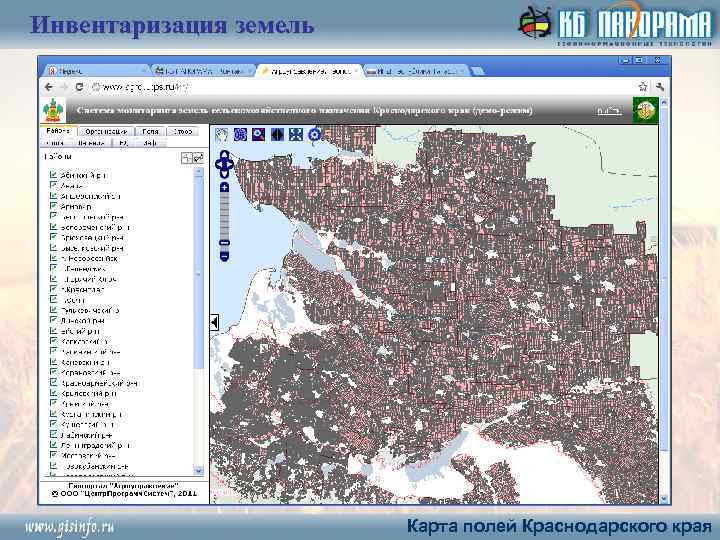Click the district name г.Краснодар

tap(83, 290)
